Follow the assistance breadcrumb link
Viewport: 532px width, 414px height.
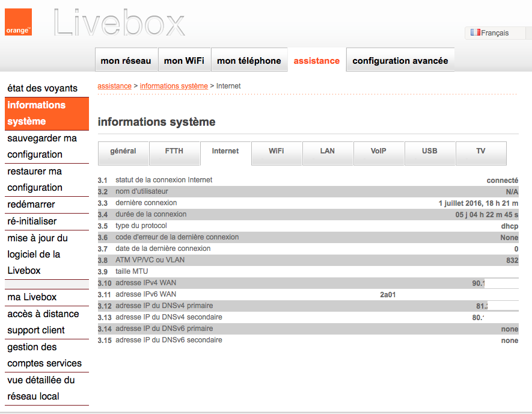click(x=114, y=86)
